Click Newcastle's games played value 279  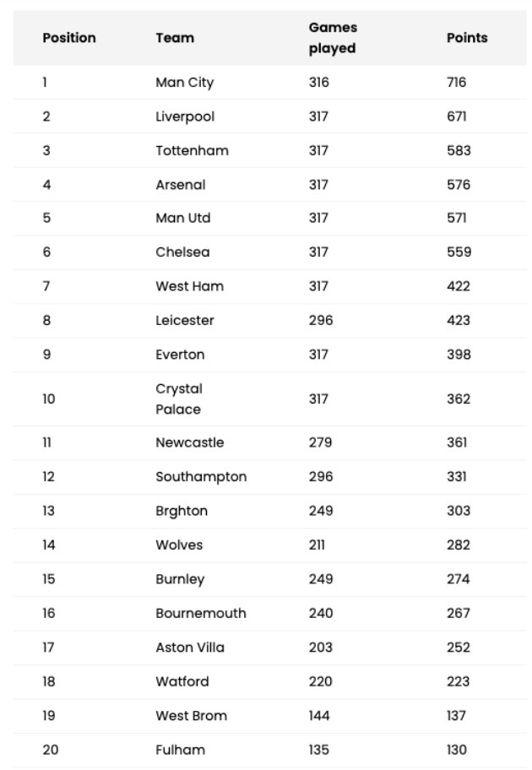click(x=320, y=442)
